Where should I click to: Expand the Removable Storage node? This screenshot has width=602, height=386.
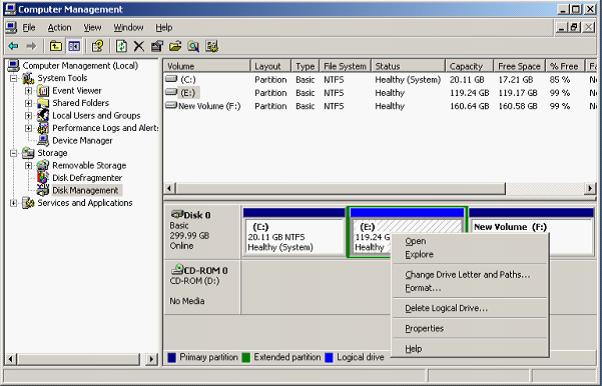point(28,166)
